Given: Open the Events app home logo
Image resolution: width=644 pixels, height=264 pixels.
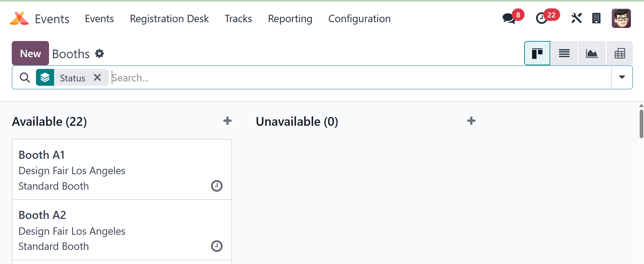Looking at the screenshot, I should [19, 18].
